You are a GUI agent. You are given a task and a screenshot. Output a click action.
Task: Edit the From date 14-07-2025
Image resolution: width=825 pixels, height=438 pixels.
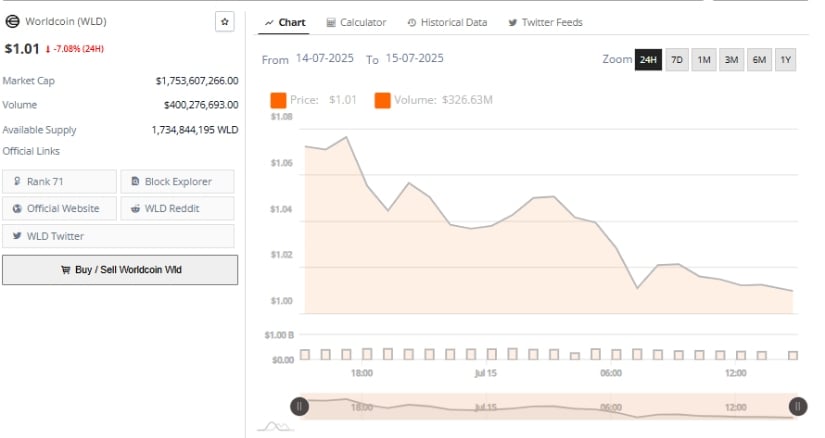(325, 58)
